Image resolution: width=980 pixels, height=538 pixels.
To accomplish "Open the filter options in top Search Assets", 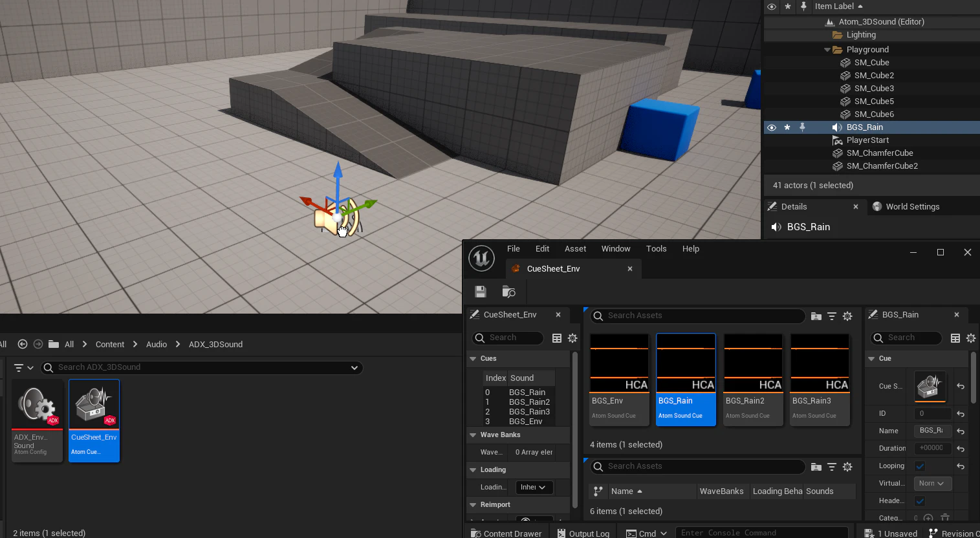I will (832, 316).
